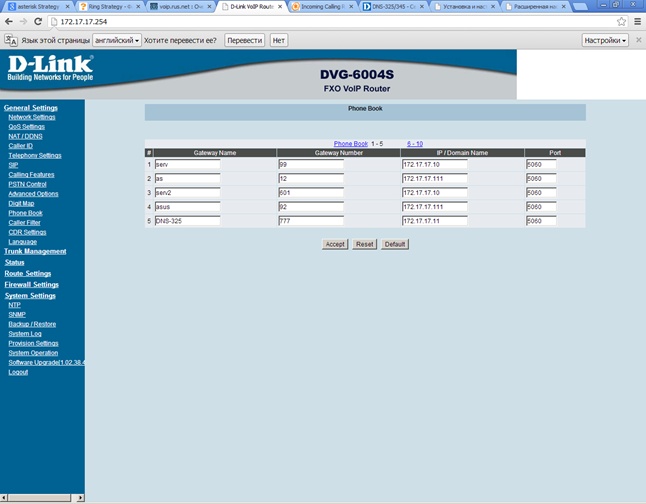Click Logout link

pyautogui.click(x=18, y=372)
